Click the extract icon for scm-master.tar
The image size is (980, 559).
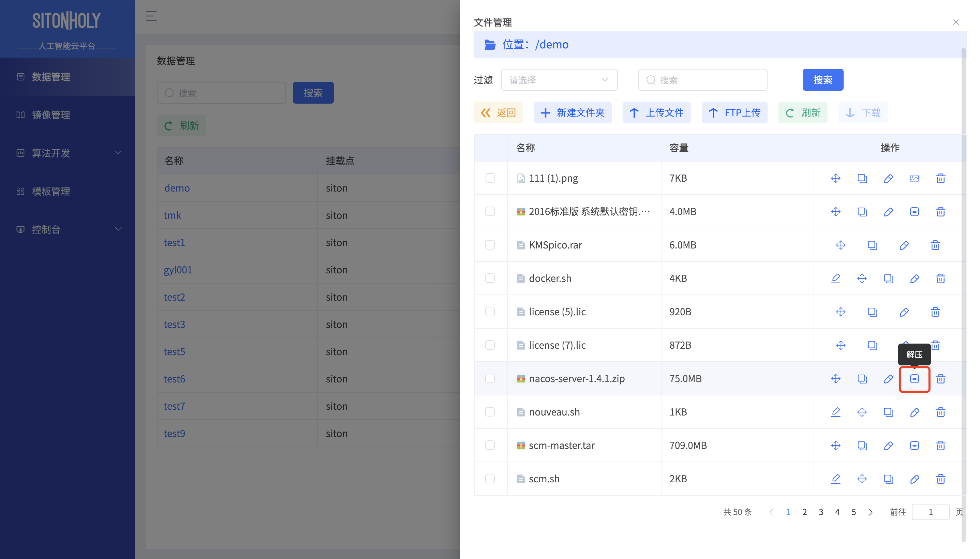click(x=914, y=445)
